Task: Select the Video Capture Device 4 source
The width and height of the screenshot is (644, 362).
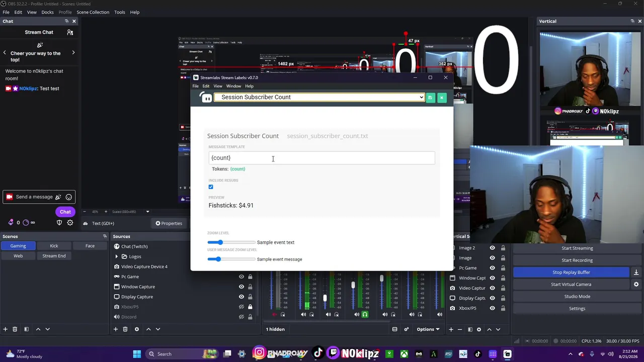Action: 144,266
